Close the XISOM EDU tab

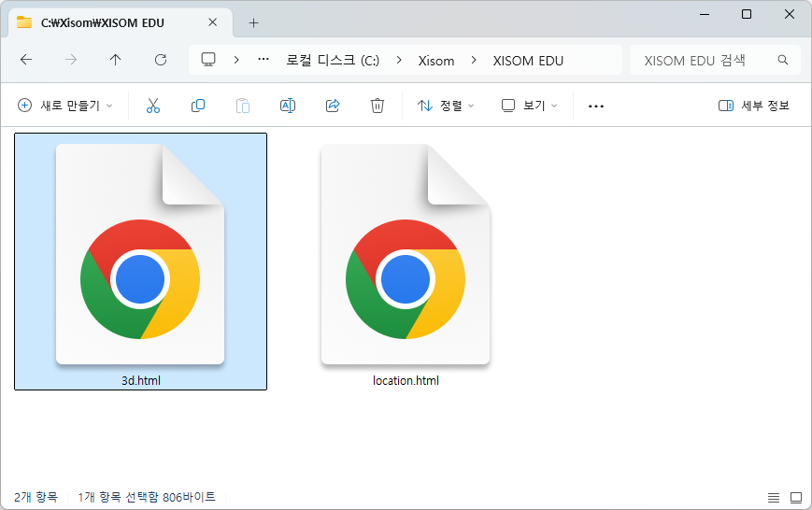tap(213, 22)
